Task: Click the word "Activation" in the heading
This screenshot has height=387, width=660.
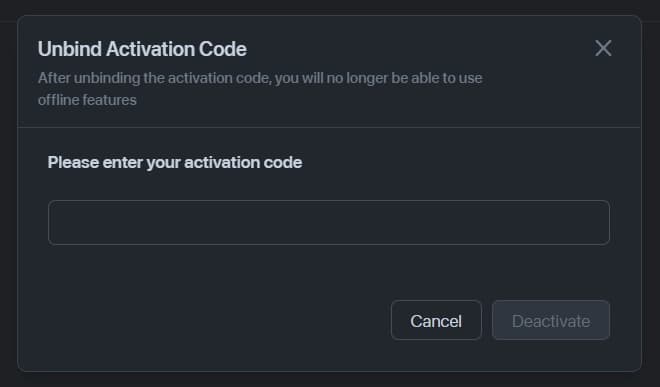Action: click(x=150, y=49)
